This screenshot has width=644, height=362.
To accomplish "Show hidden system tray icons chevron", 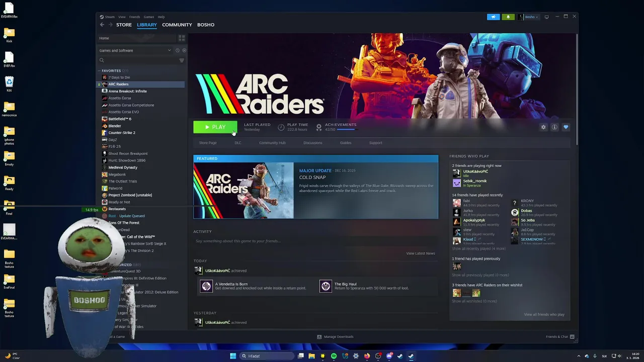I will pos(579,356).
